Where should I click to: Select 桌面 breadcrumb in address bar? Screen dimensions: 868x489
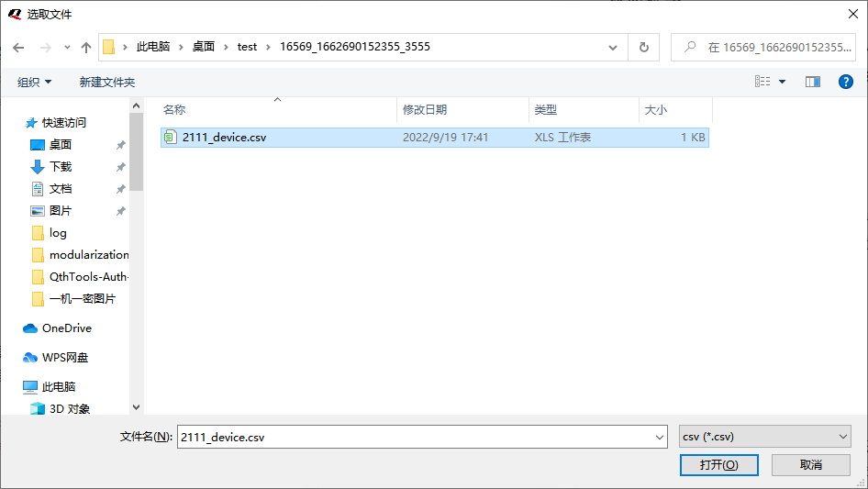pos(203,47)
